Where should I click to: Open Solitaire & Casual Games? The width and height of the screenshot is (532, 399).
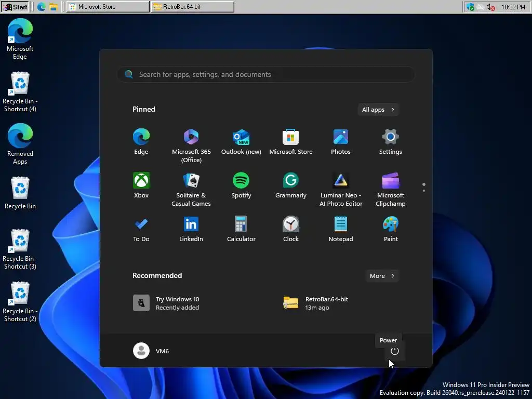[191, 189]
